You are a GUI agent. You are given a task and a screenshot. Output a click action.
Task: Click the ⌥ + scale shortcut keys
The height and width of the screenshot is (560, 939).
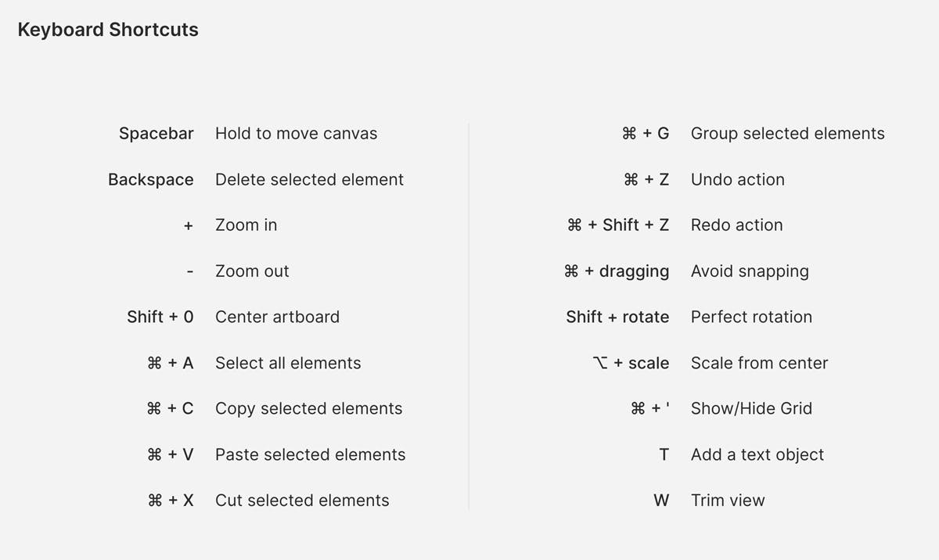[x=631, y=363]
